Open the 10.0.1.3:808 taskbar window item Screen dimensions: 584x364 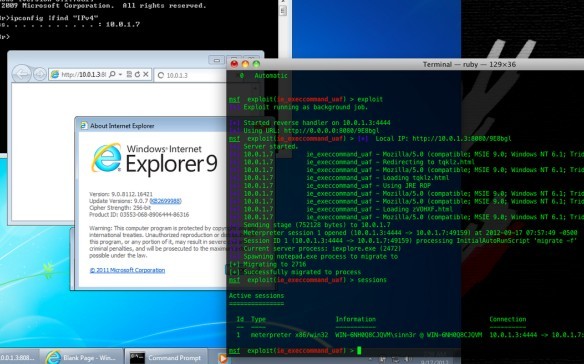[x=19, y=357]
